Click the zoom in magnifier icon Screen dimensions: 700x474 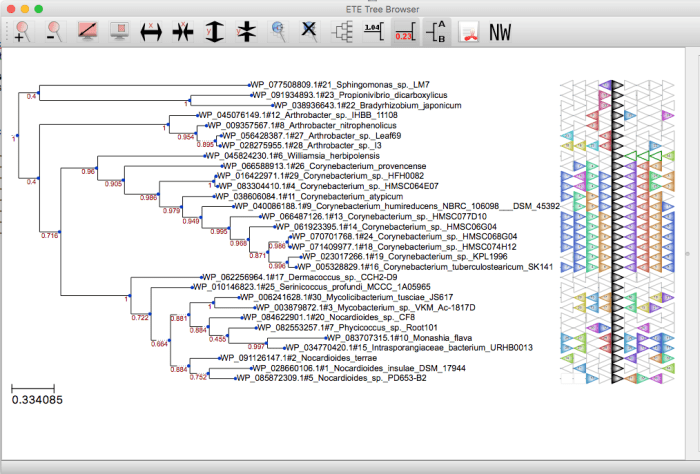(x=22, y=33)
